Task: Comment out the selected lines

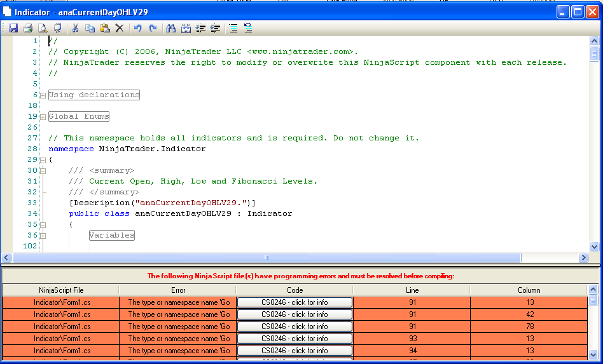Action: click(233, 28)
